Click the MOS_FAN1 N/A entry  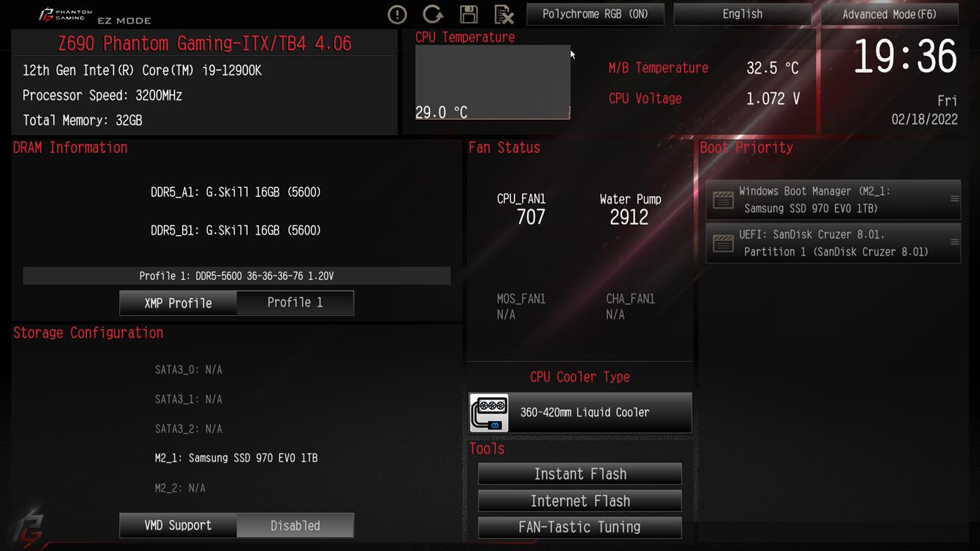pos(521,306)
